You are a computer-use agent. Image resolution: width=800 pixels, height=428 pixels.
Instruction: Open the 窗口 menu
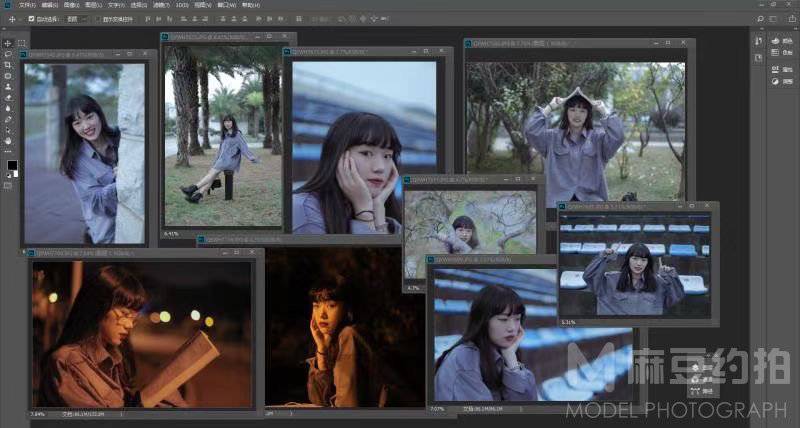(x=227, y=5)
